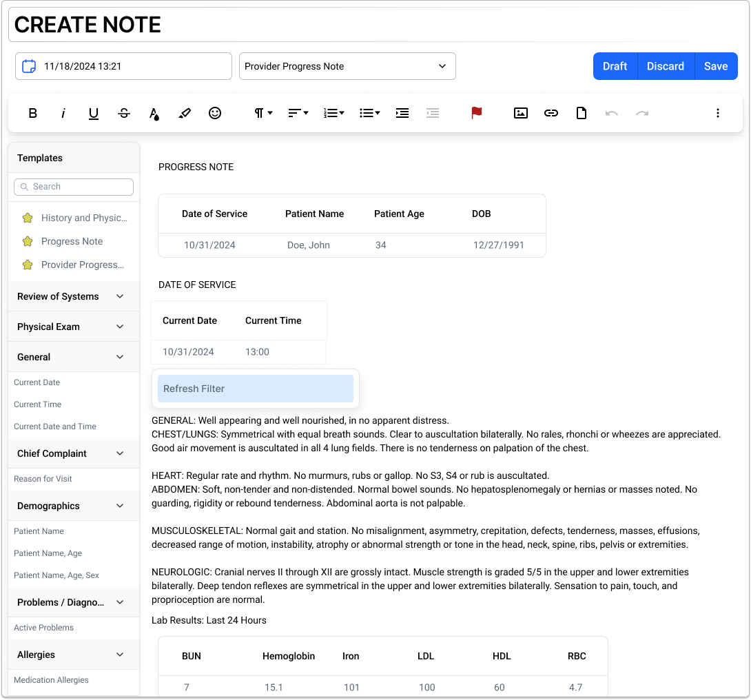Click star next to Provider Progress template
The image size is (751, 700).
[28, 265]
